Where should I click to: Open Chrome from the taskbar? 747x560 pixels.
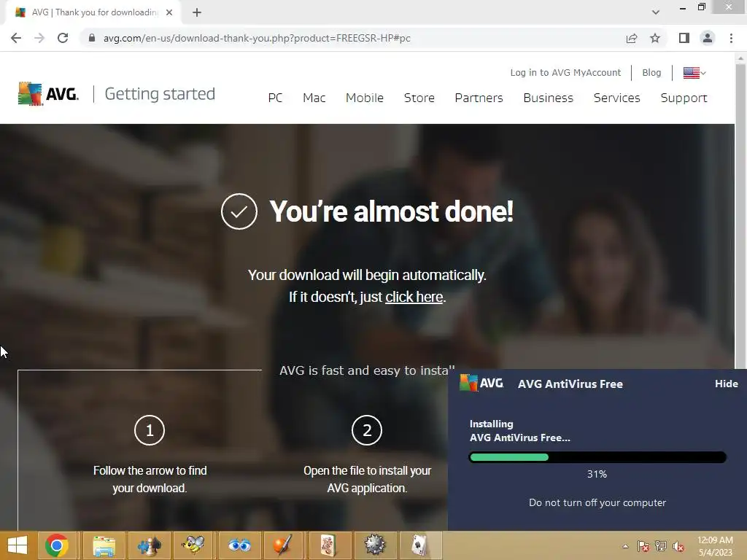57,545
